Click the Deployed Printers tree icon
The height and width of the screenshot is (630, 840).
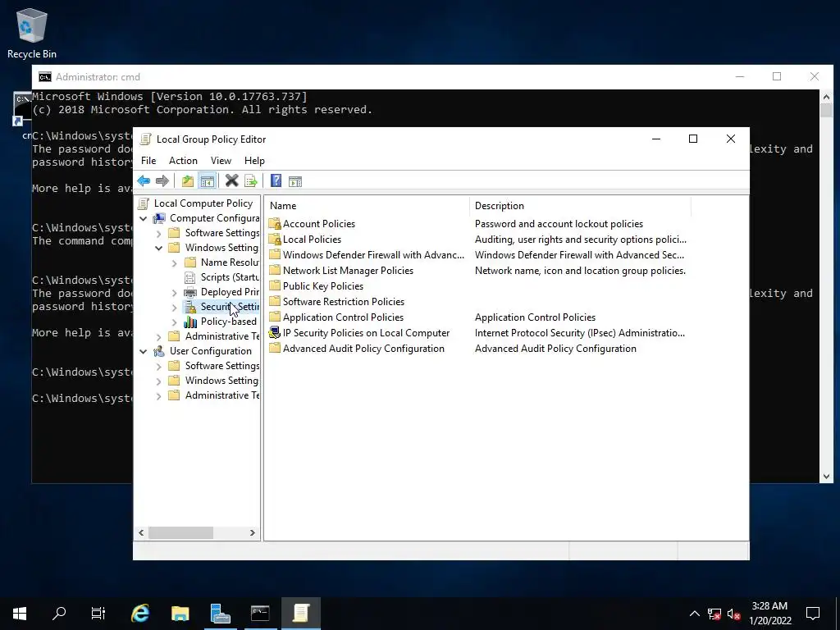pos(189,292)
